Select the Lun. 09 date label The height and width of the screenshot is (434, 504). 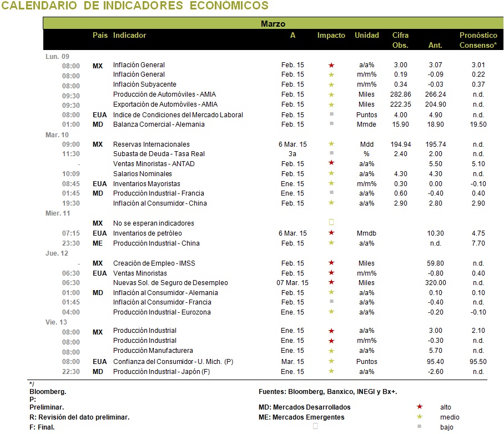coord(57,57)
